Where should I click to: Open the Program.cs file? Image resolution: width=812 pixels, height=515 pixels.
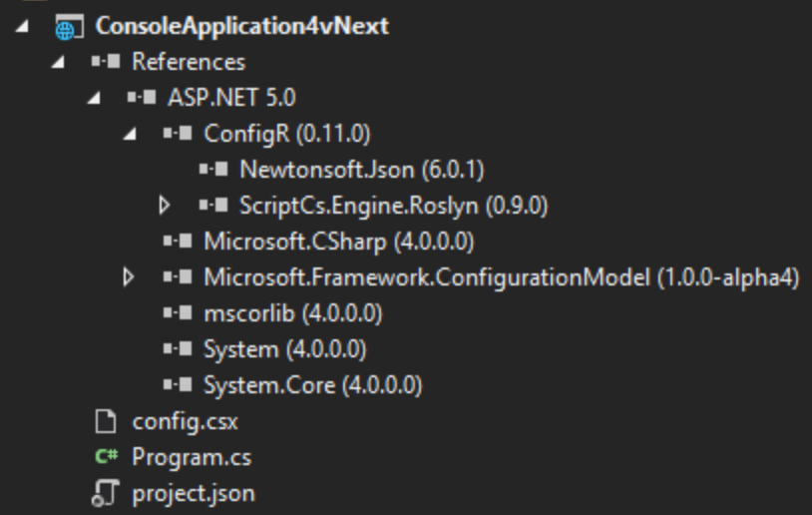pos(192,457)
